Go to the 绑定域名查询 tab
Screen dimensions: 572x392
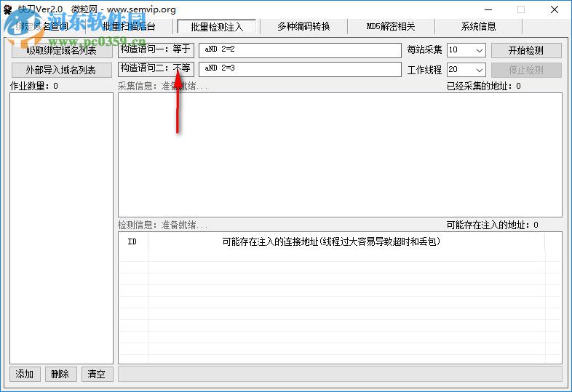pyautogui.click(x=42, y=27)
